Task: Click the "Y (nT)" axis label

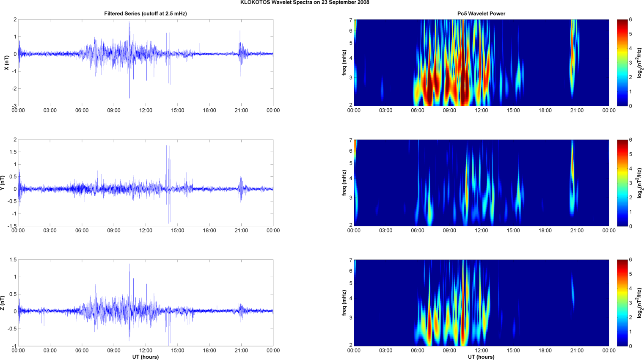Action: [3, 183]
